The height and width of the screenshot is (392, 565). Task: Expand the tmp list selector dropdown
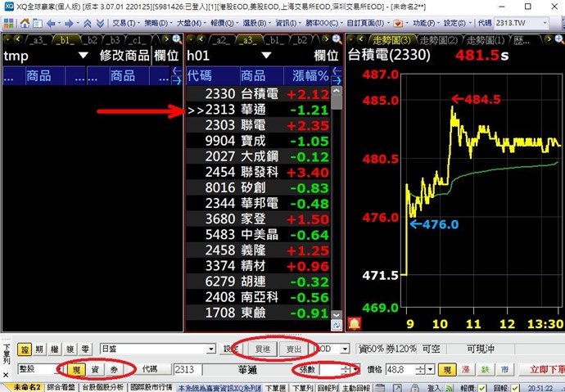[84, 56]
